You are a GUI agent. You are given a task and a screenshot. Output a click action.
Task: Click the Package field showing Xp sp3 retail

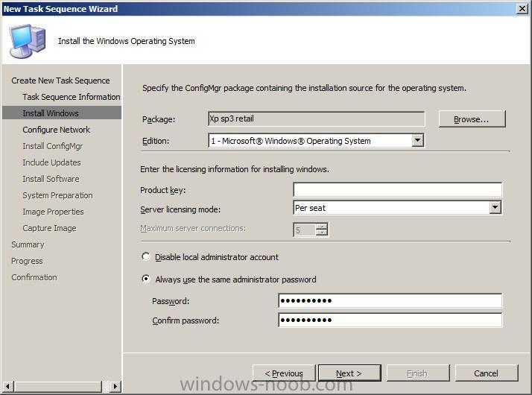pos(316,118)
